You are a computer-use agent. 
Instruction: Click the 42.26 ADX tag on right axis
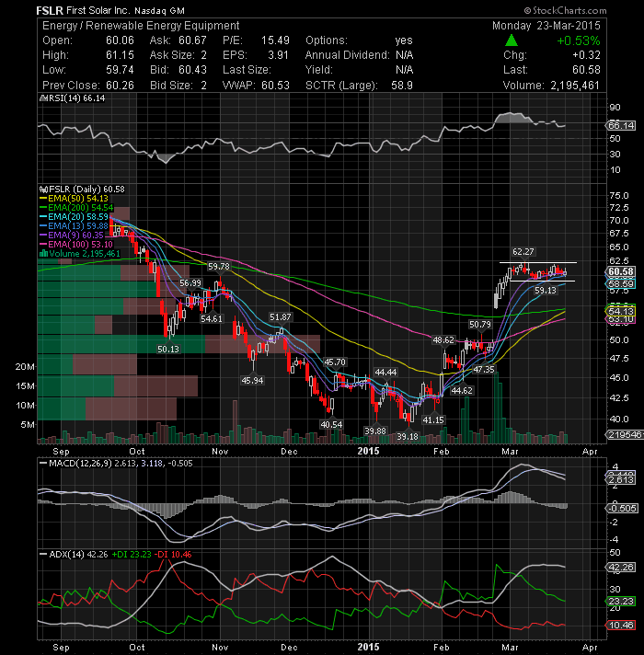coord(621,568)
